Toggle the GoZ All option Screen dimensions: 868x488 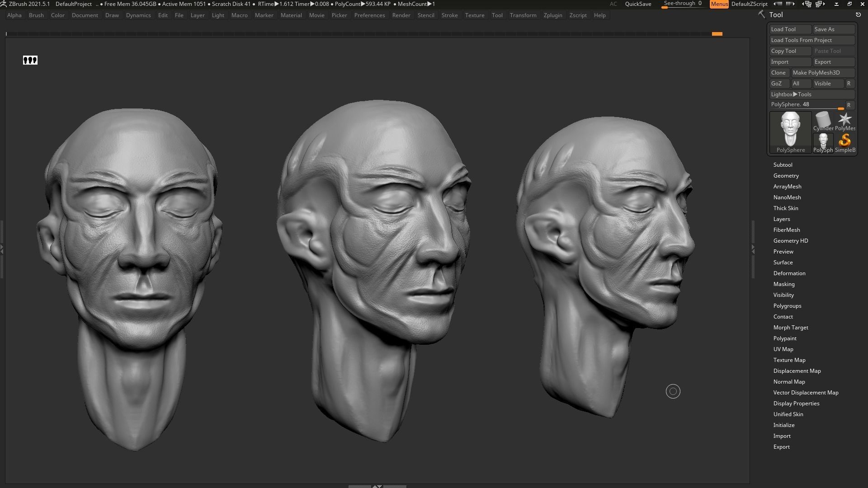pyautogui.click(x=801, y=84)
